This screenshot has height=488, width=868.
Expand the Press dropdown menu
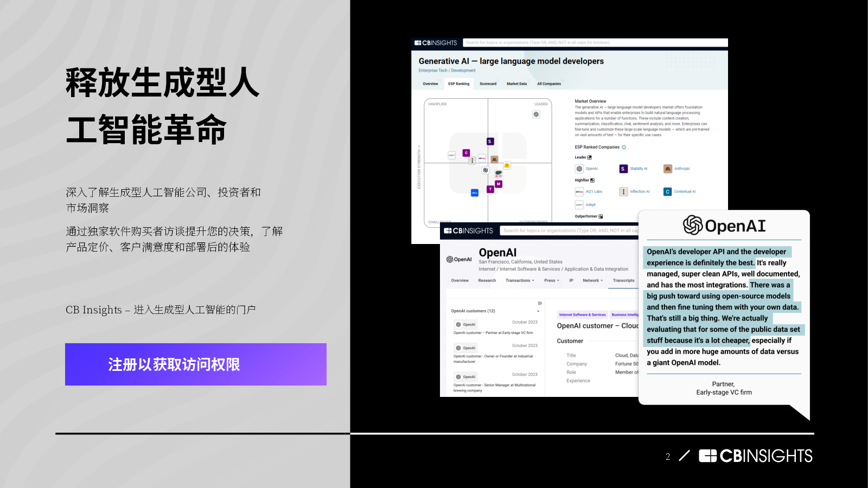[x=551, y=281]
